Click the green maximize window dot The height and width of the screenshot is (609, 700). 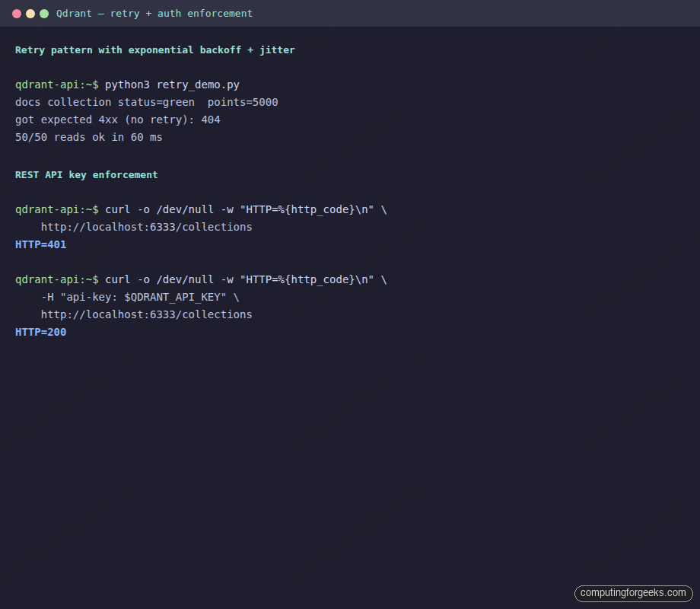tap(44, 14)
